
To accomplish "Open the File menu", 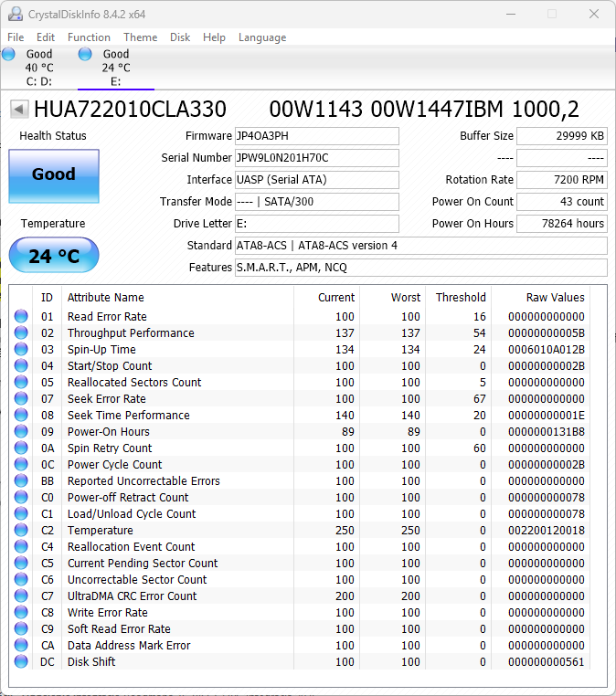I will 16,37.
